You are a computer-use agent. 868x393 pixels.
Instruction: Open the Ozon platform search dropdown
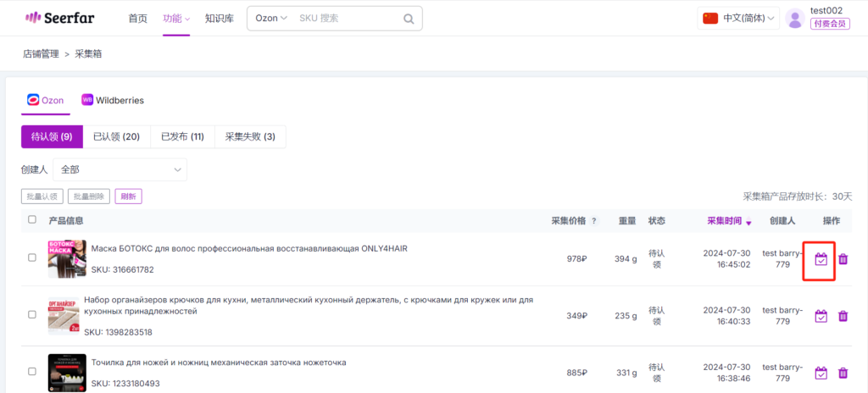click(x=271, y=18)
